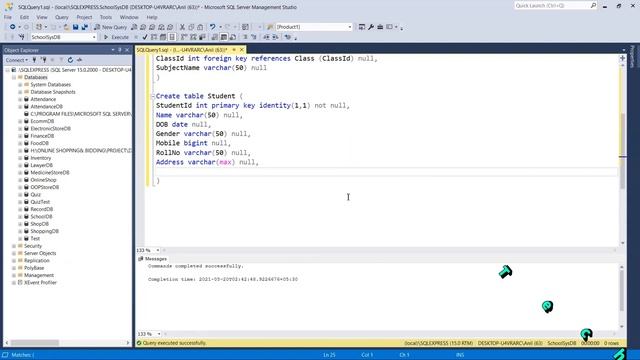Image resolution: width=640 pixels, height=360 pixels.
Task: Open the Window menu
Action: (129, 17)
